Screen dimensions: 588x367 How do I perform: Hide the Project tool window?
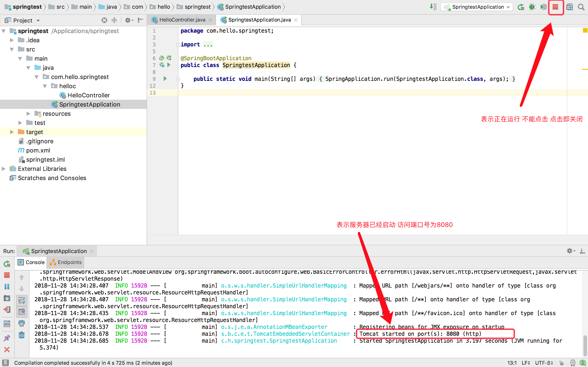tap(140, 20)
